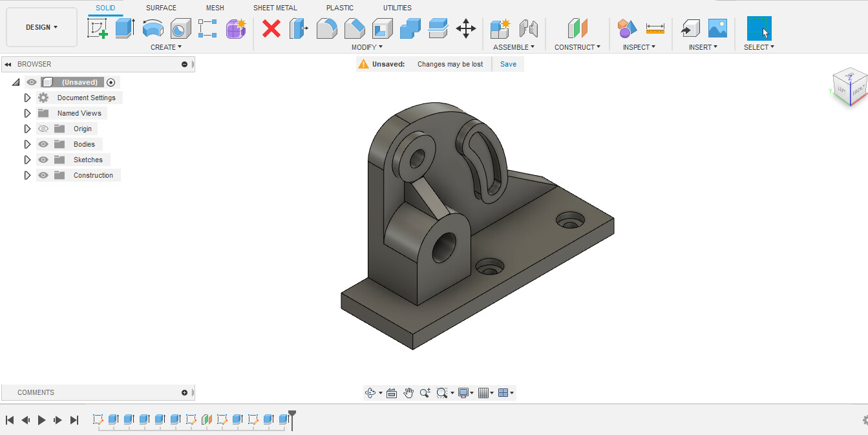Activate the Shell tool
This screenshot has height=435, width=868.
point(382,28)
